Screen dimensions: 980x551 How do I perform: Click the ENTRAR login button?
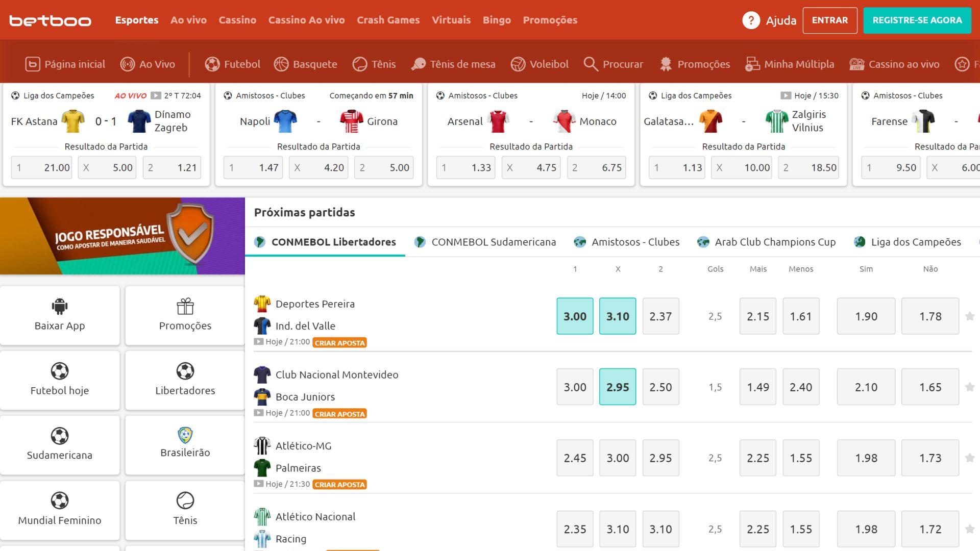pyautogui.click(x=830, y=20)
